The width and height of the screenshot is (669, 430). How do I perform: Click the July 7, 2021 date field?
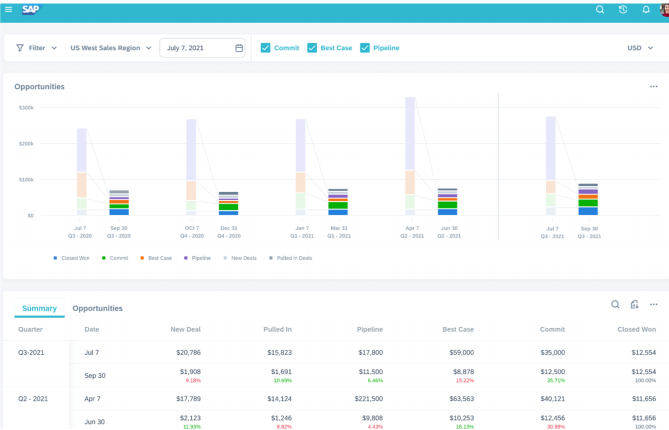(202, 48)
